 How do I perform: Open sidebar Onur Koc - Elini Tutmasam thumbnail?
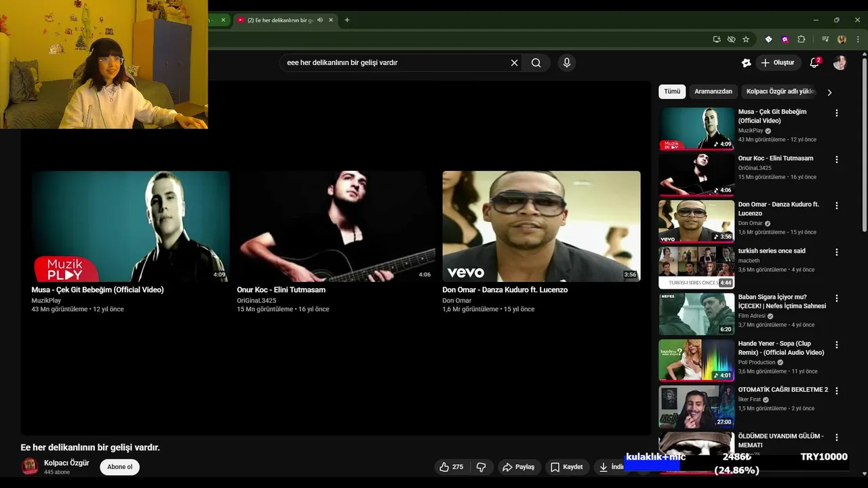pyautogui.click(x=696, y=174)
